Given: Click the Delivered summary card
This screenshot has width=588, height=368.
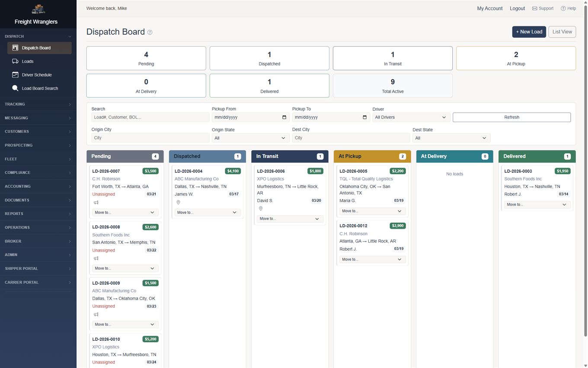Looking at the screenshot, I should pyautogui.click(x=269, y=86).
